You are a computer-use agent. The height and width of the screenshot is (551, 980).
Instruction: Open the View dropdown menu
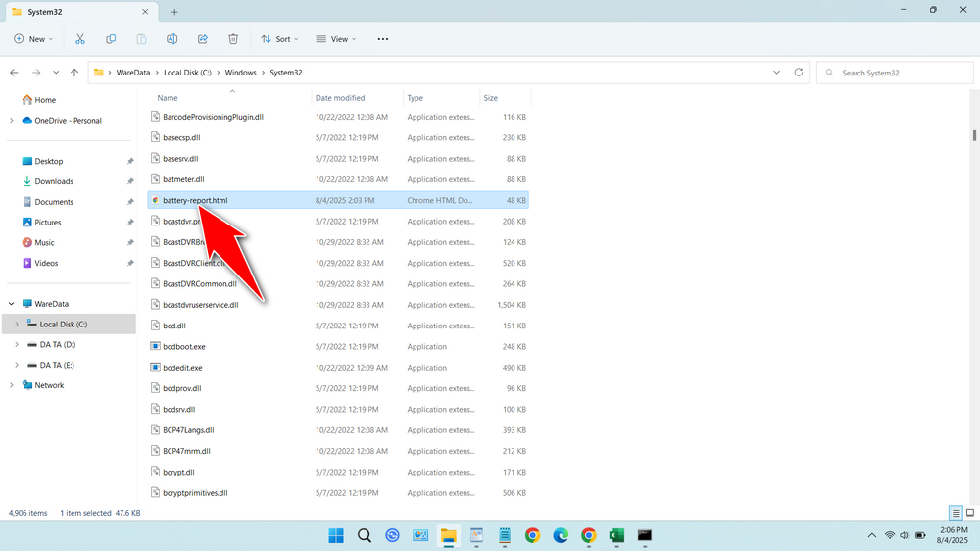pos(336,39)
